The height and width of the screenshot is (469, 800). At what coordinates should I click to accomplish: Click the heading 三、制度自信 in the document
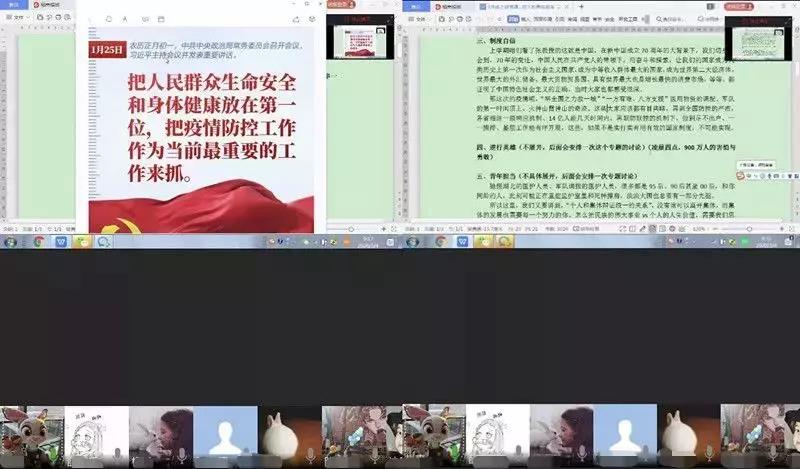coord(496,40)
